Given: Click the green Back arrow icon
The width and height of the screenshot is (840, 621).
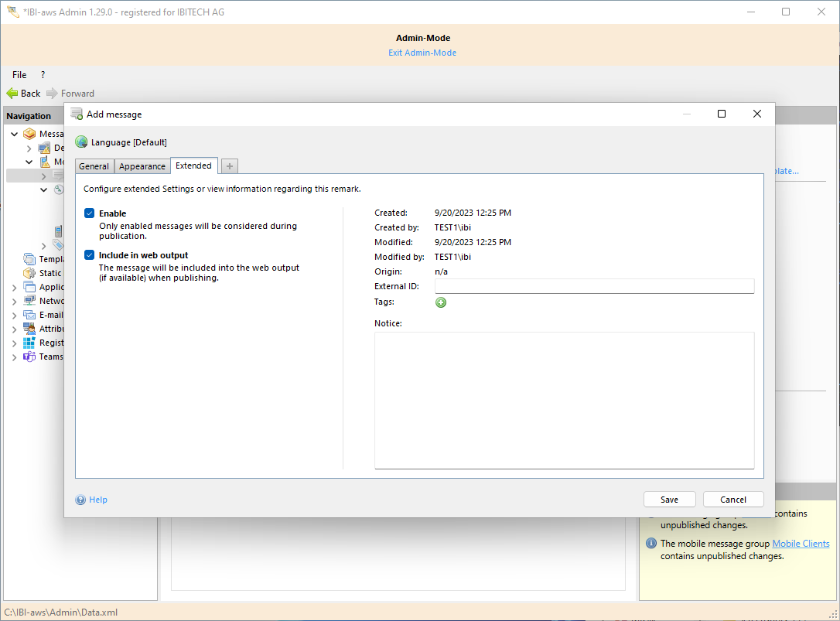Looking at the screenshot, I should pos(12,93).
